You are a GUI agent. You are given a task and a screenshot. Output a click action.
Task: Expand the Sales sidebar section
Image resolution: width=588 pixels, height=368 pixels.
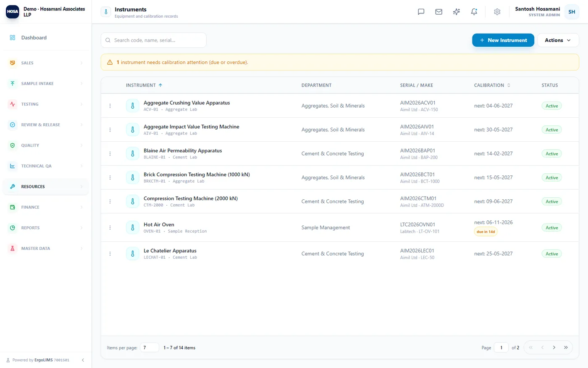46,63
